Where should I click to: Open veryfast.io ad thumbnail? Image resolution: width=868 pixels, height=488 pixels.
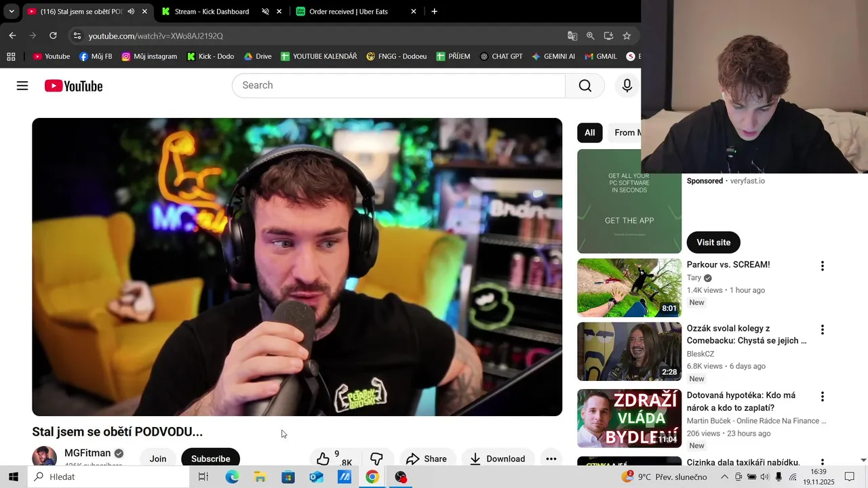click(629, 201)
